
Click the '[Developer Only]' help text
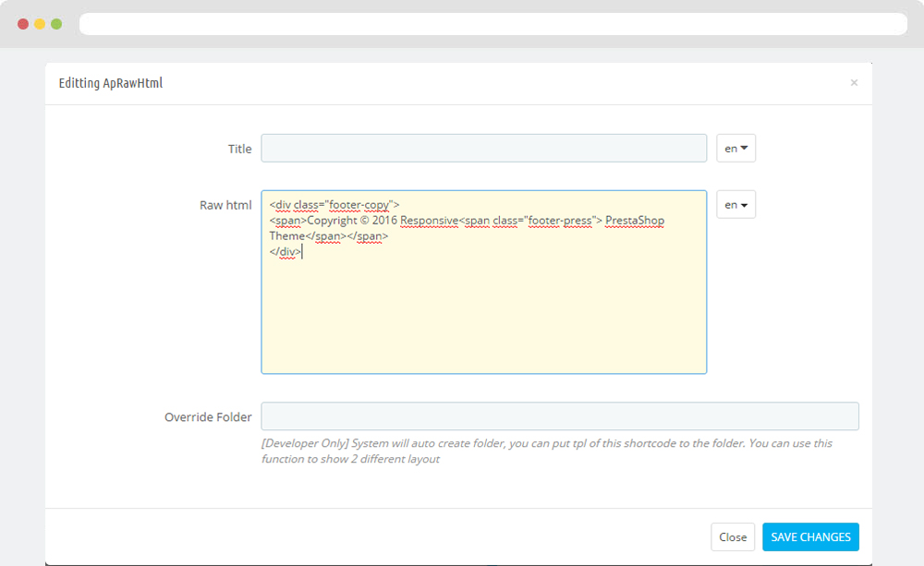click(x=547, y=452)
